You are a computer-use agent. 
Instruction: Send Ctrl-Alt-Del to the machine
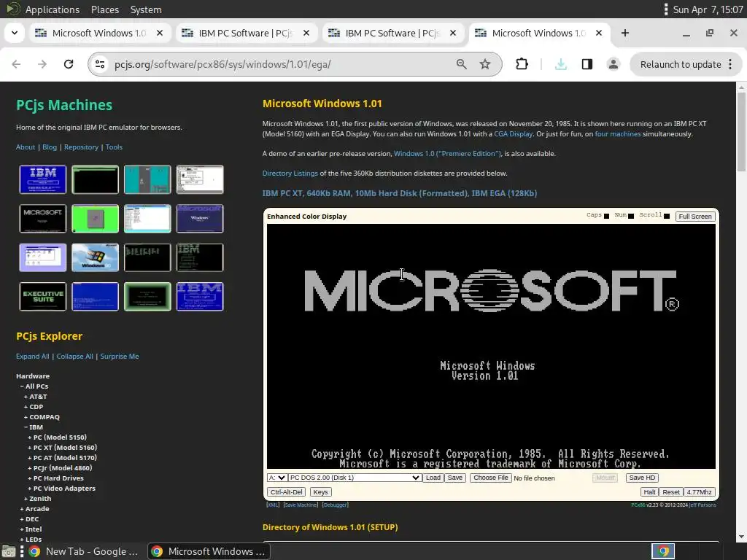(286, 492)
